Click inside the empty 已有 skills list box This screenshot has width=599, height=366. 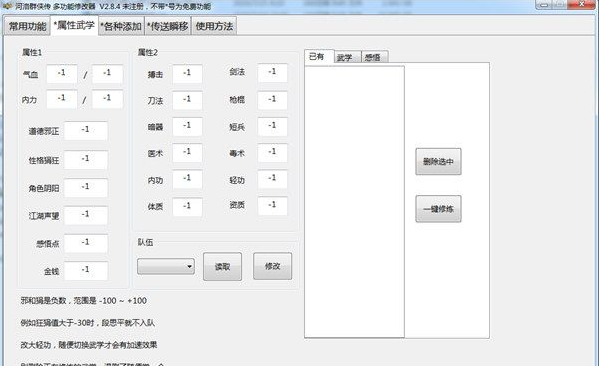click(355, 202)
